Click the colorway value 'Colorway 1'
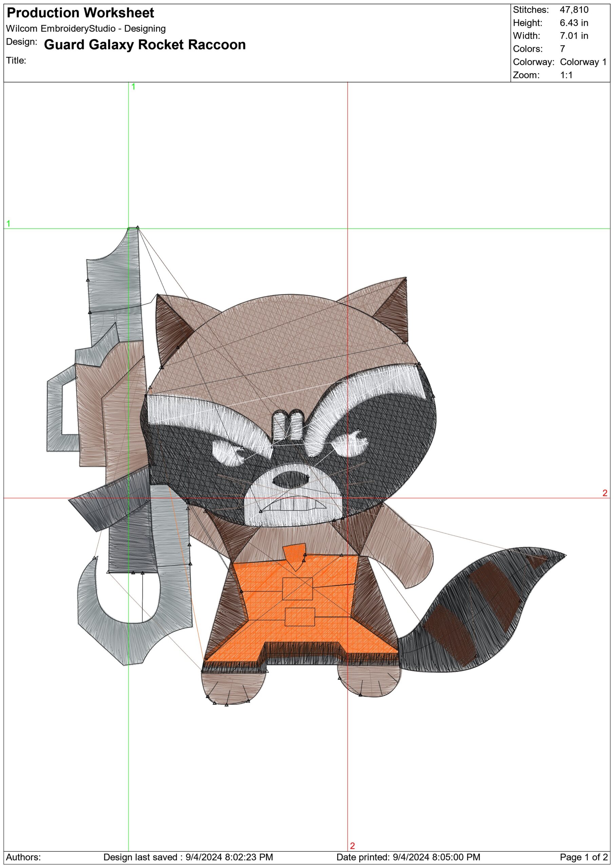 583,62
